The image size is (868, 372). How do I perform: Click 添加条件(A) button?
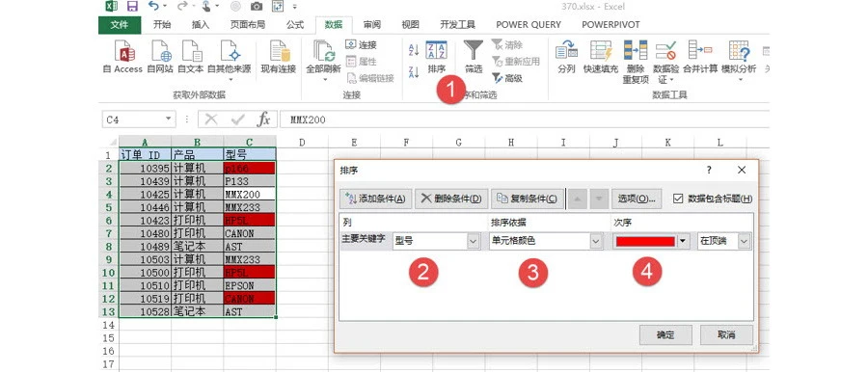[x=376, y=199]
